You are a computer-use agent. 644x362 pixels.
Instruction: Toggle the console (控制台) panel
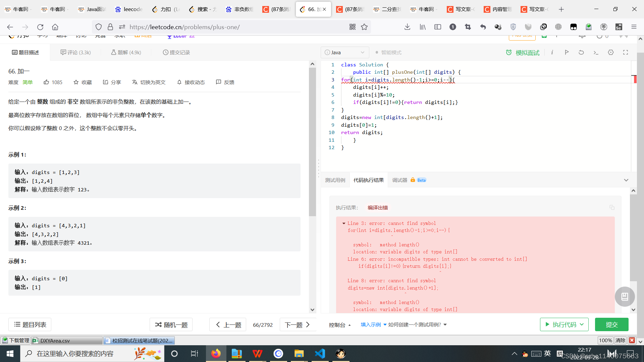(340, 325)
